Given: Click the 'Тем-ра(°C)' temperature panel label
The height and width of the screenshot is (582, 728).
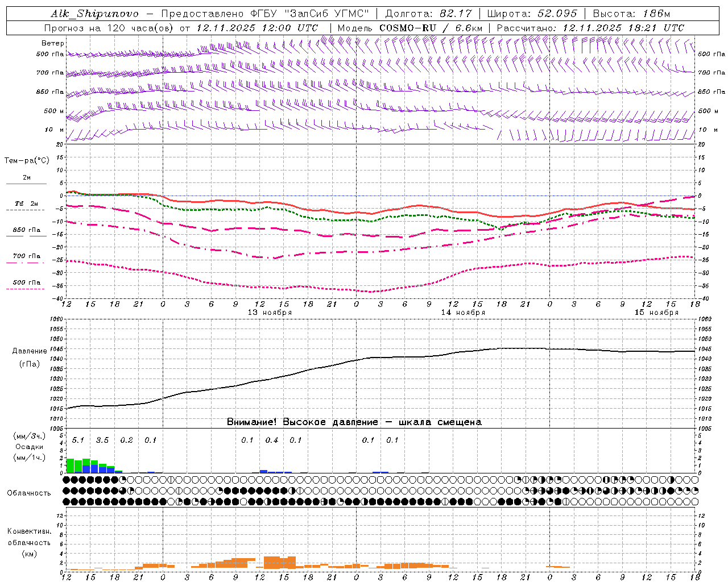Looking at the screenshot, I should (27, 161).
